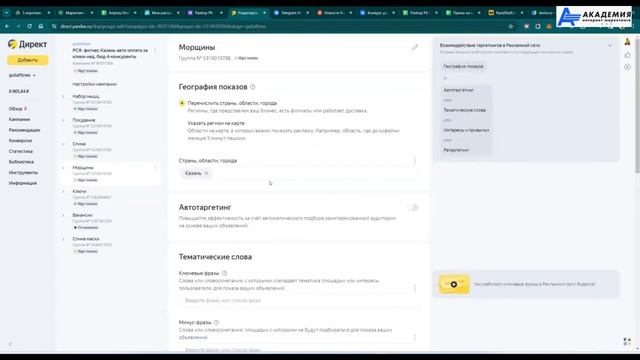640x360 pixels.
Task: Expand the Спина group
Action: tap(63, 144)
